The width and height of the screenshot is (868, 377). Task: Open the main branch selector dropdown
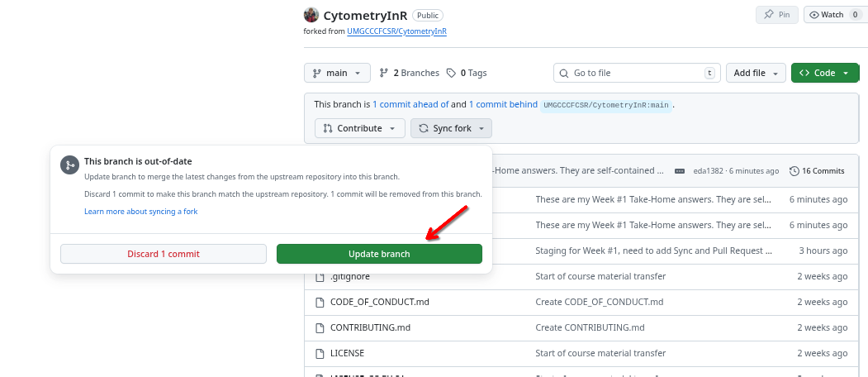337,73
